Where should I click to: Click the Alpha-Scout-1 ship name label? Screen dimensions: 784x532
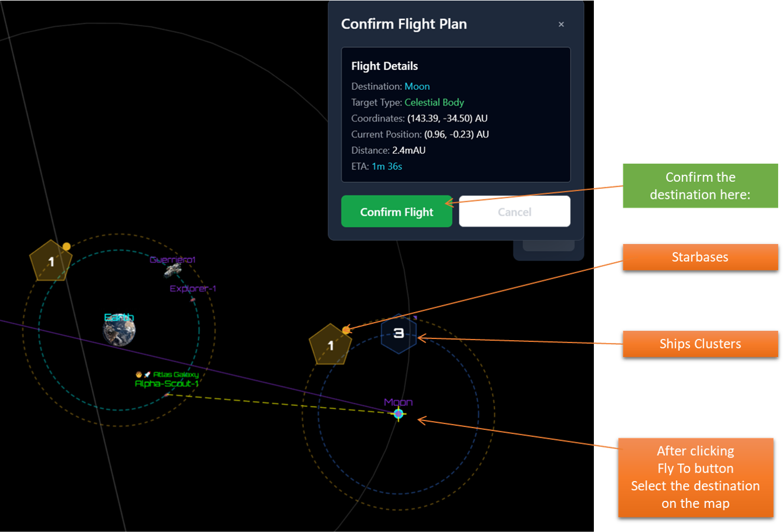(167, 384)
